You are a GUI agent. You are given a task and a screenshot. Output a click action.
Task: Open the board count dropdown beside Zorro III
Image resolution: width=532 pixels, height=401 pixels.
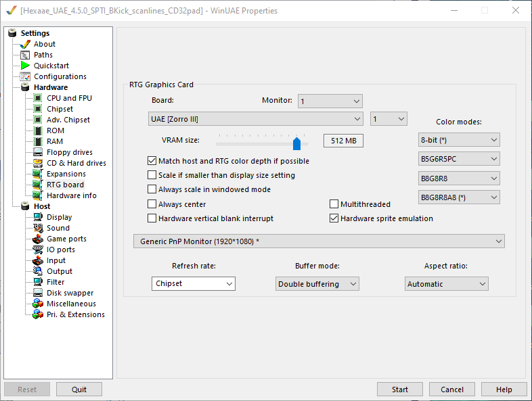tap(389, 119)
